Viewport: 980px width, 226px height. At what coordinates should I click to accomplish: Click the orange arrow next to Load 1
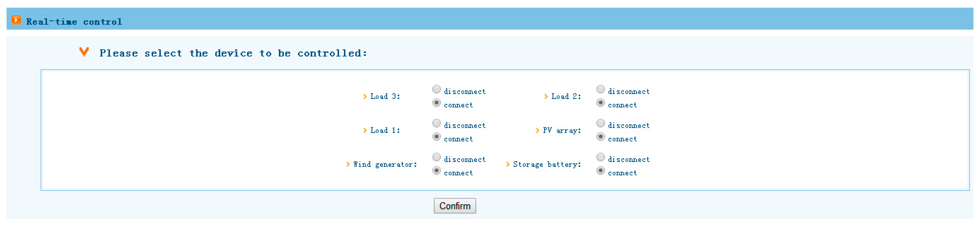(x=365, y=130)
